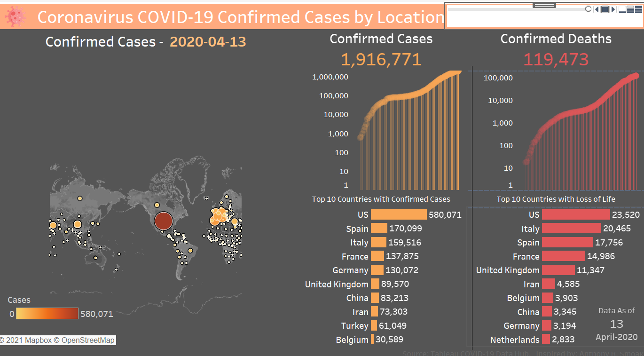Select the China loss of life bar
This screenshot has width=644, height=356.
pyautogui.click(x=547, y=311)
